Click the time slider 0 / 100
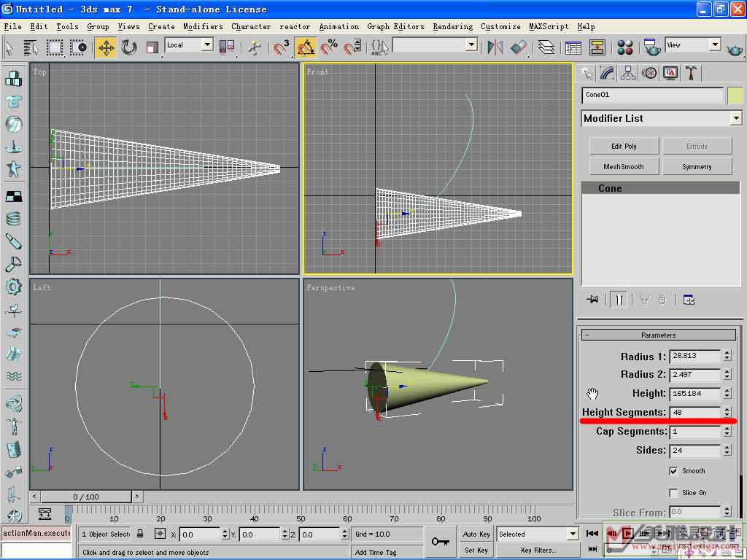 coord(86,497)
